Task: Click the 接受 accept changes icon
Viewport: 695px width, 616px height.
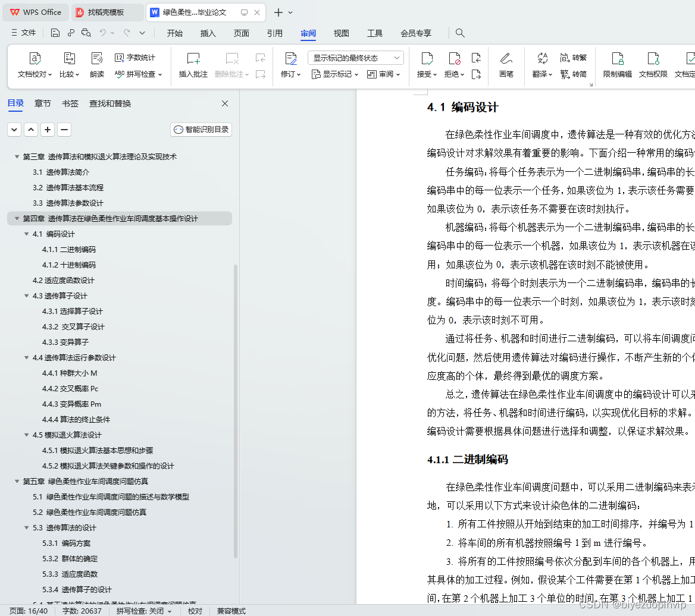Action: (x=427, y=58)
